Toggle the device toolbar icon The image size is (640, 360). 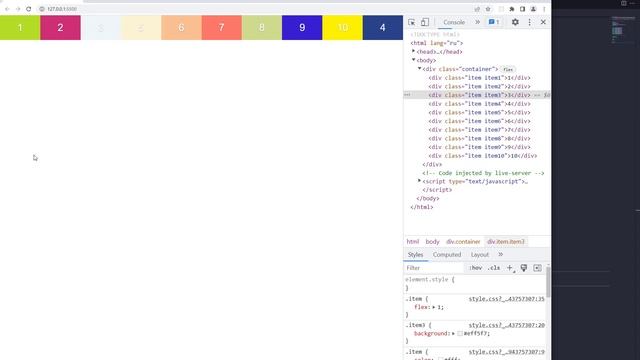click(x=425, y=22)
